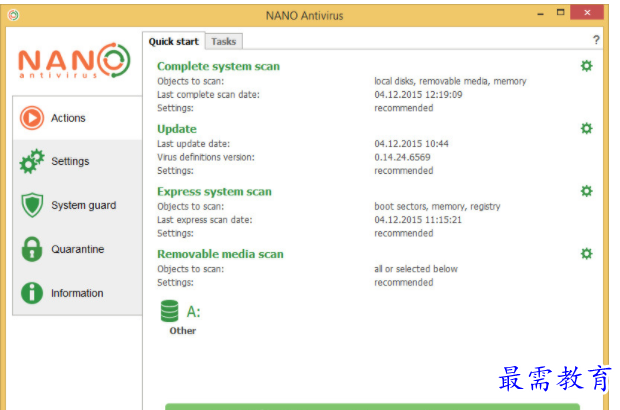The image size is (620, 410).
Task: Click last update date 04.12.2015 10:44
Action: pos(411,144)
